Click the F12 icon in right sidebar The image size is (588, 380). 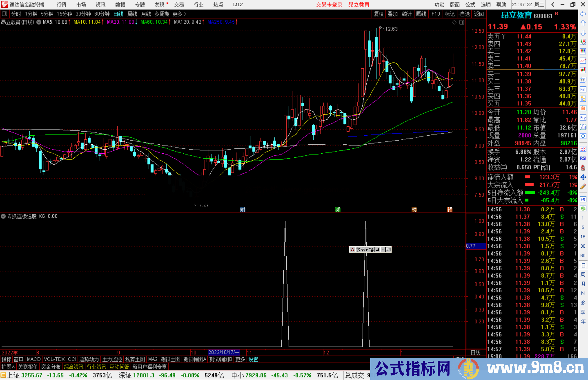(583, 118)
